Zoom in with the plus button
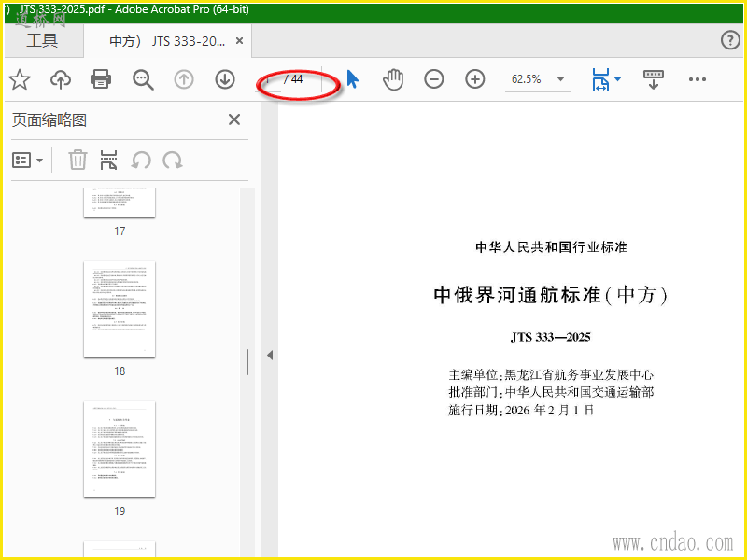This screenshot has width=747, height=560. click(475, 79)
